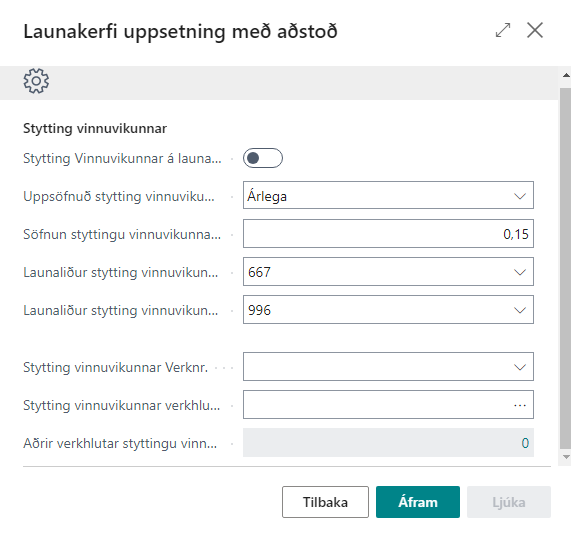Click the settings gear icon
The width and height of the screenshot is (571, 540).
[x=36, y=81]
